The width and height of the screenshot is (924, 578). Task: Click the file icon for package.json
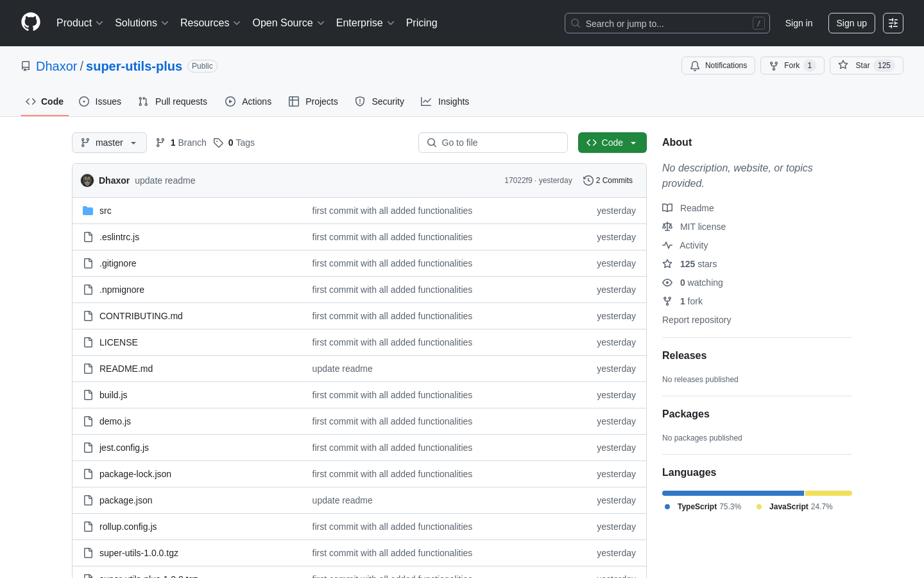click(88, 500)
